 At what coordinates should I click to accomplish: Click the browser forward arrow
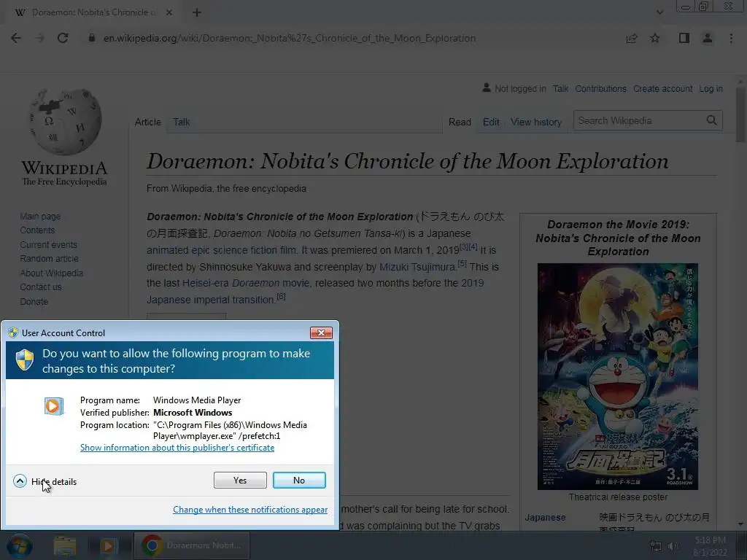pos(39,38)
